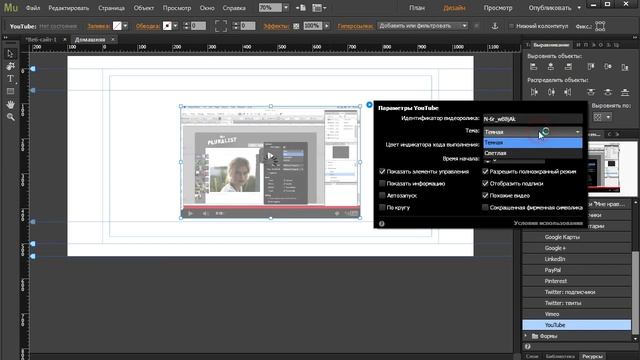Click the 'Опубликовать' button
This screenshot has width=640, height=360.
pos(550,8)
